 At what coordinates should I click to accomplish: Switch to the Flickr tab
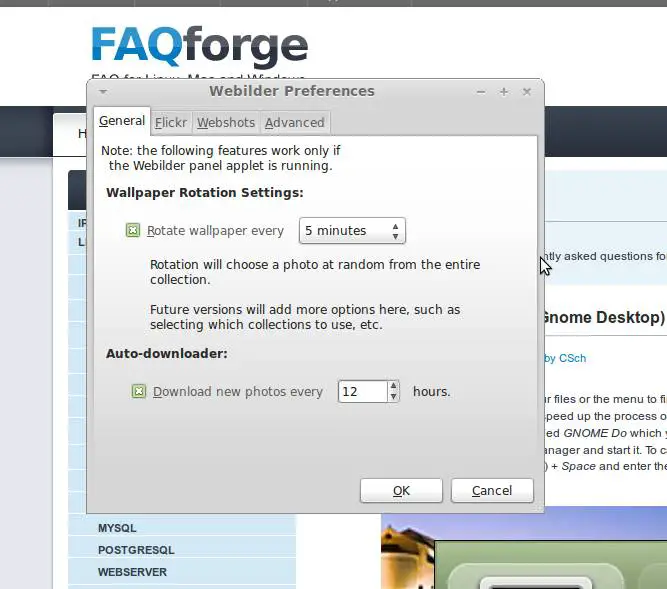171,122
